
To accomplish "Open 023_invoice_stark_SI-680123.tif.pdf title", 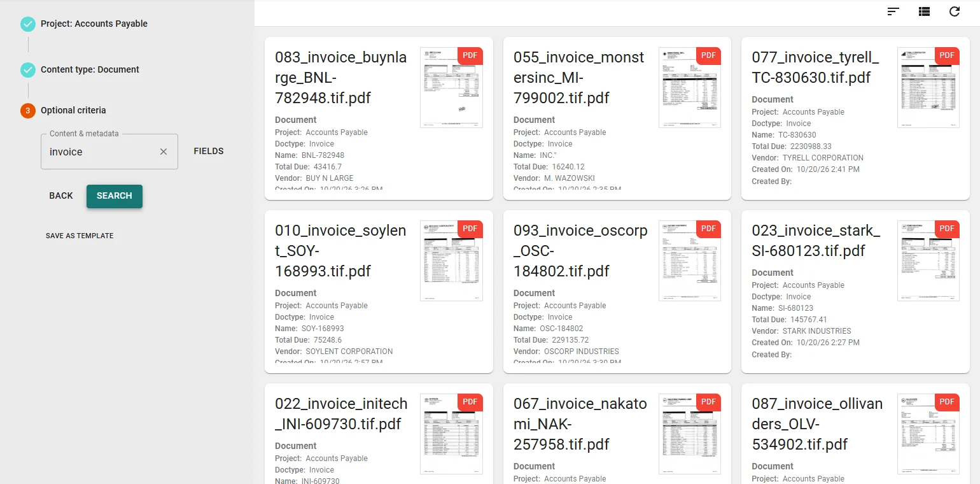I will (816, 241).
